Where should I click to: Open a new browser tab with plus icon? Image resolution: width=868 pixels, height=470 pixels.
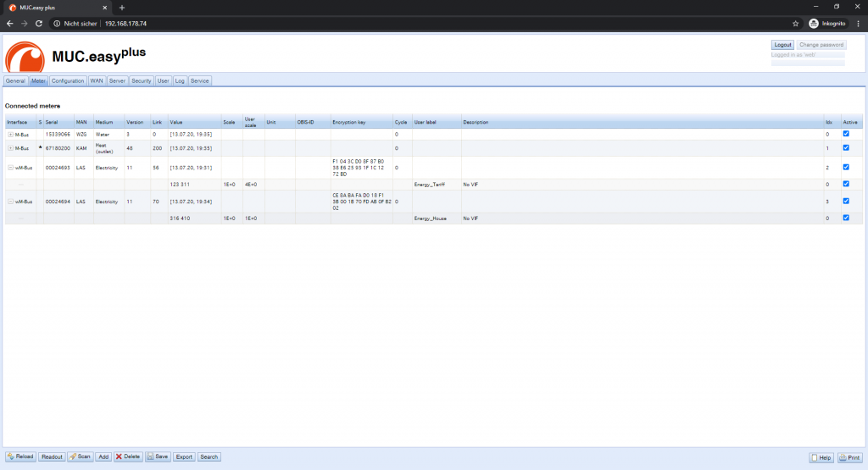122,8
